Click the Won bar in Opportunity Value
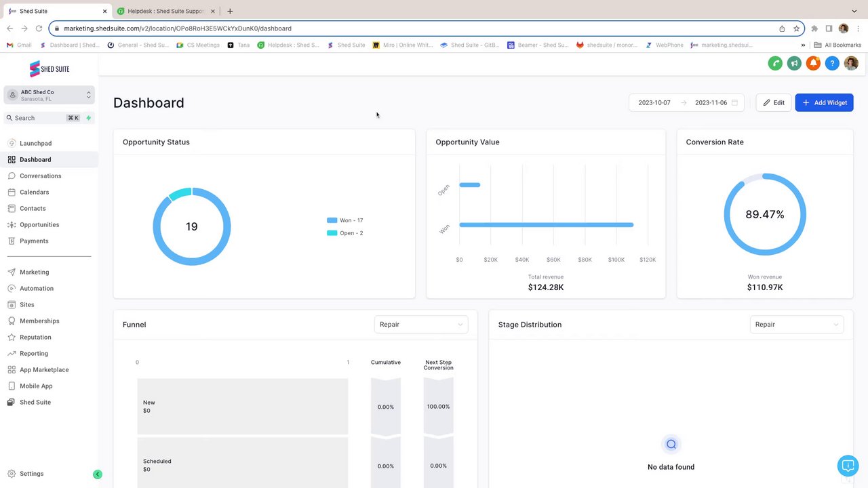The width and height of the screenshot is (868, 488). [x=546, y=225]
